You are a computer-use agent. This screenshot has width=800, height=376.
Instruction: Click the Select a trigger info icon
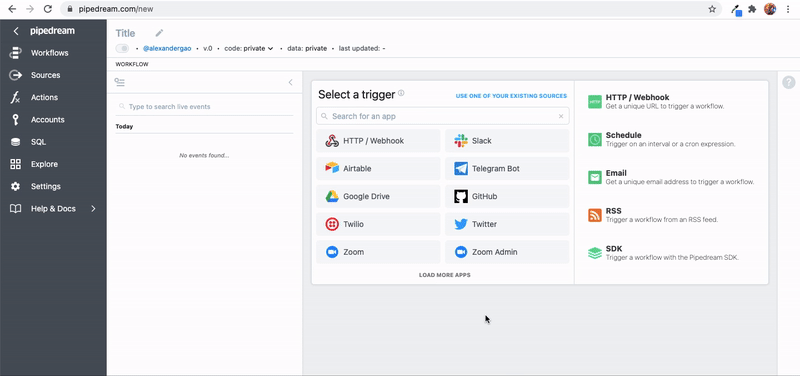401,93
